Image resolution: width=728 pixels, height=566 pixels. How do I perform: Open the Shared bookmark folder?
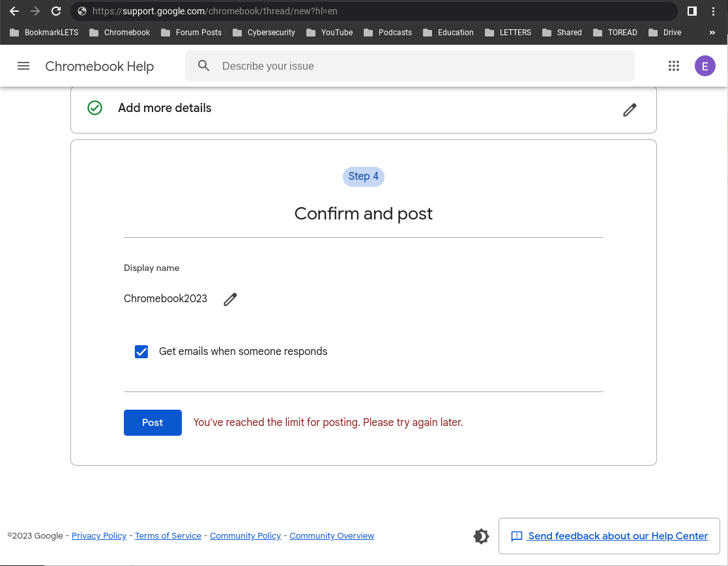point(562,33)
